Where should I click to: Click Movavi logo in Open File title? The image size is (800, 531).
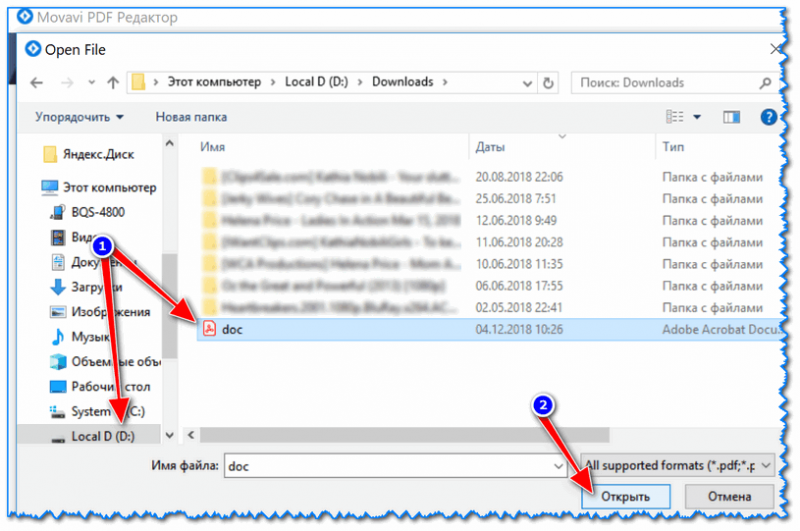click(x=33, y=49)
